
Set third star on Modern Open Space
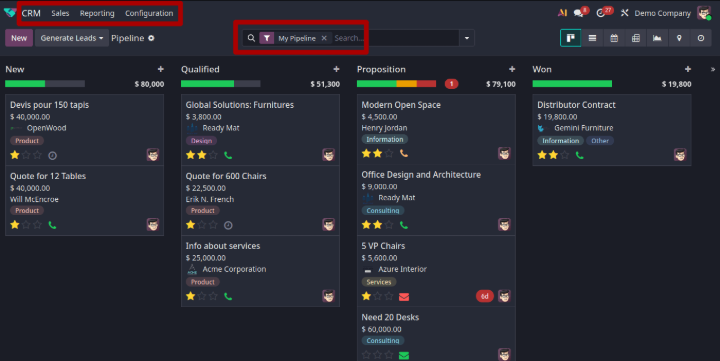[x=388, y=153]
